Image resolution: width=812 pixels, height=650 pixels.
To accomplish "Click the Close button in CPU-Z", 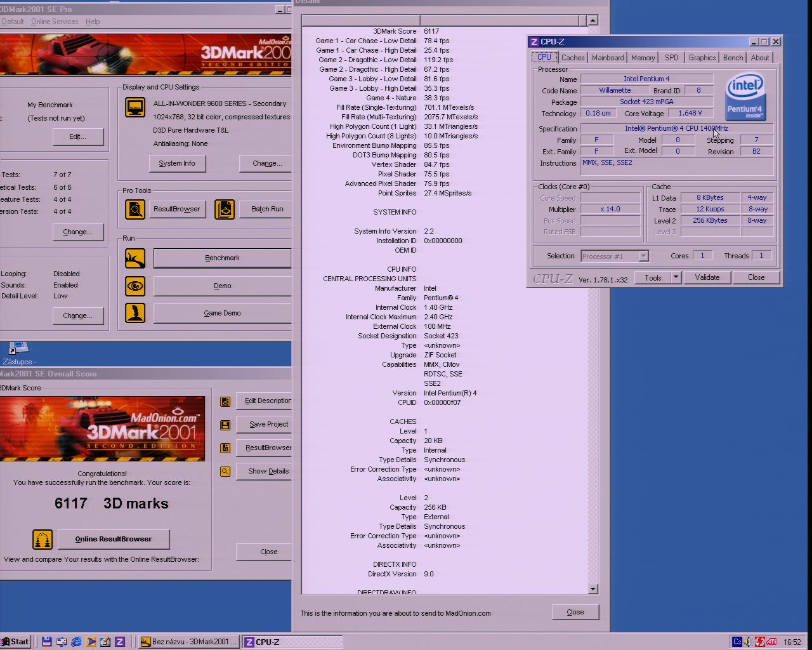I will click(756, 277).
